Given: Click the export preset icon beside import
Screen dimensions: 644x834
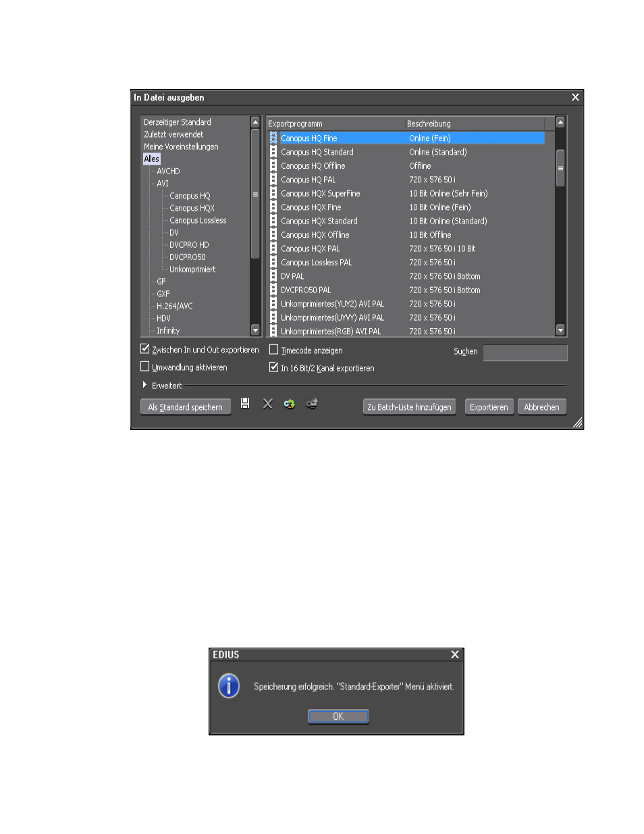Looking at the screenshot, I should (x=312, y=404).
